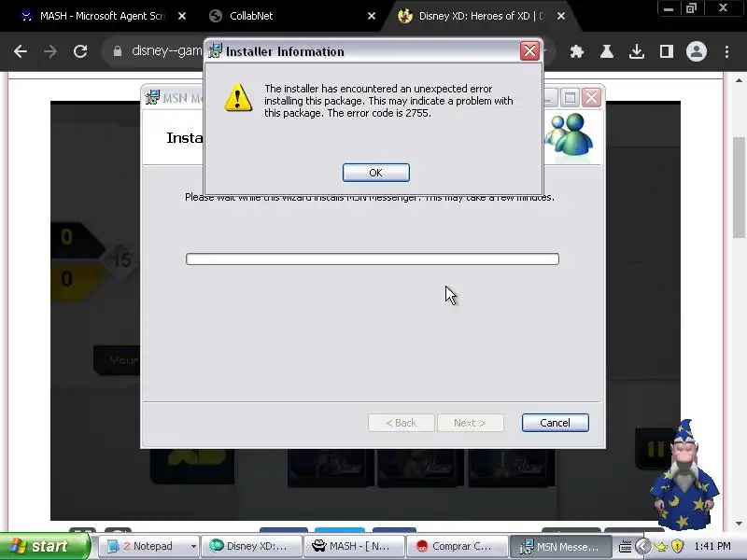Click the MSN Messenger buddies logo
The image size is (747, 560).
(569, 134)
